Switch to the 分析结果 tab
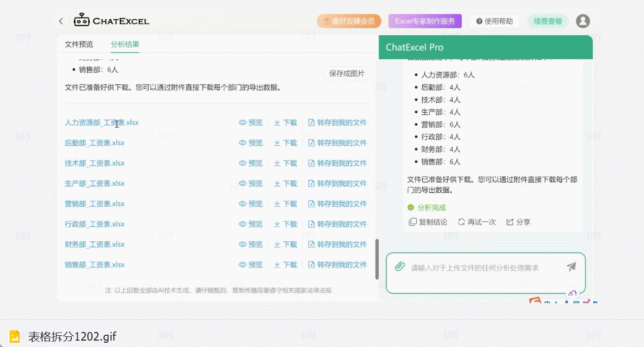Image resolution: width=644 pixels, height=347 pixels. pos(125,44)
